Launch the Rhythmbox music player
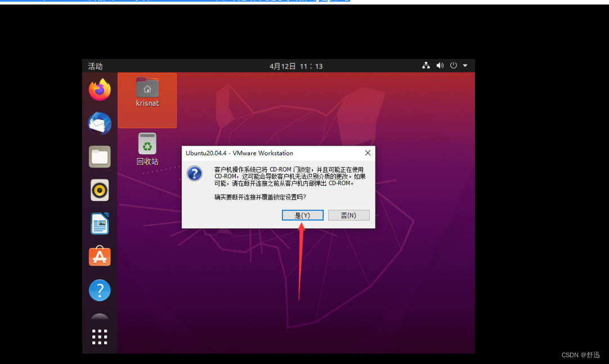 100,190
